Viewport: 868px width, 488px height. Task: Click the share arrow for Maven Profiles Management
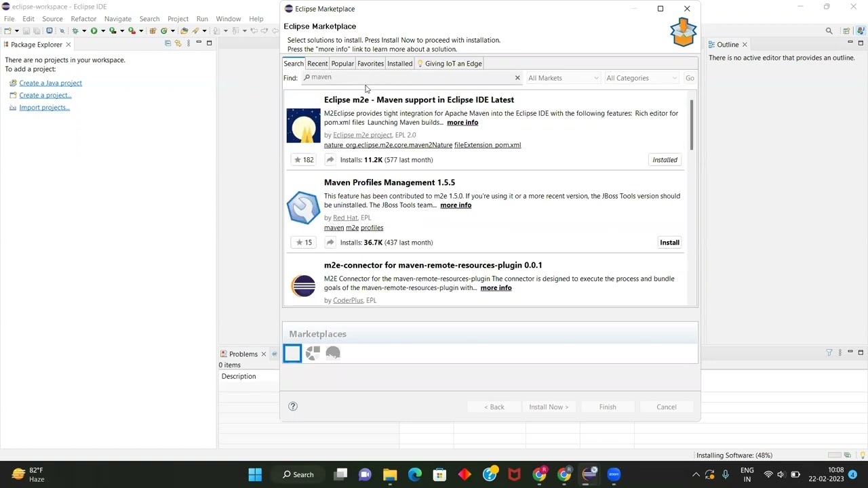[330, 243]
